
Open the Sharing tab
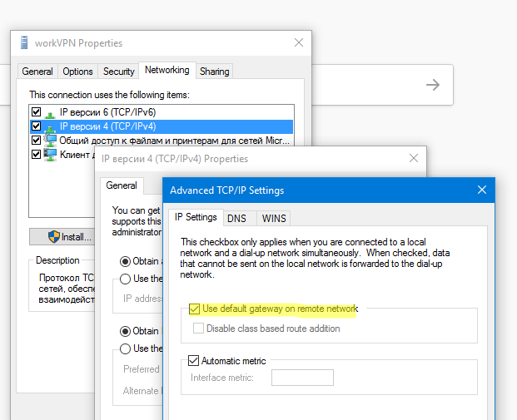pos(214,72)
